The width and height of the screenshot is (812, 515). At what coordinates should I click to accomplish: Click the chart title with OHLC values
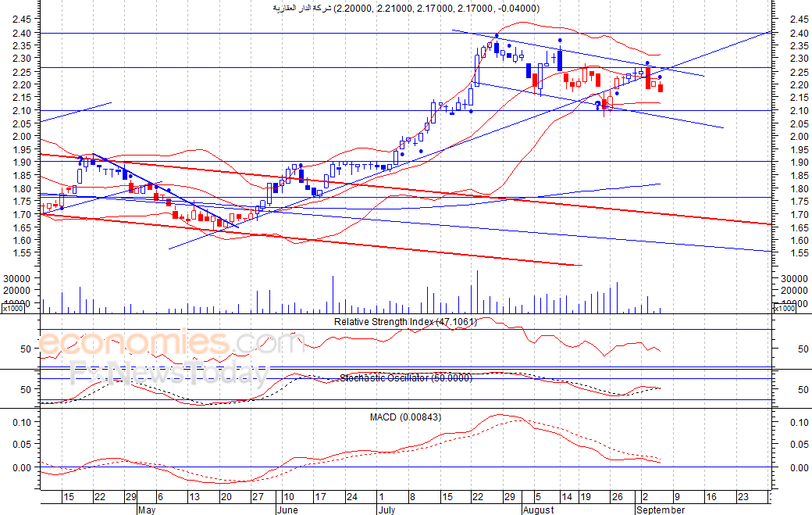(406, 8)
